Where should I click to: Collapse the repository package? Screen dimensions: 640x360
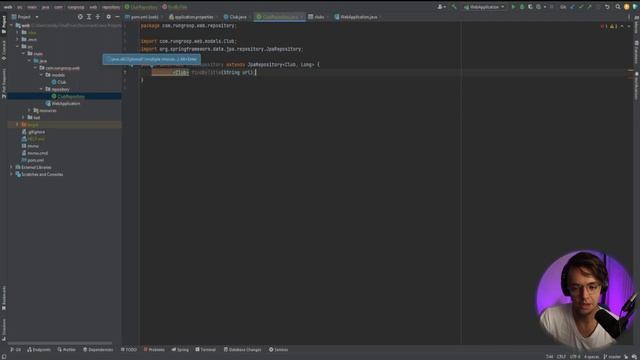41,89
